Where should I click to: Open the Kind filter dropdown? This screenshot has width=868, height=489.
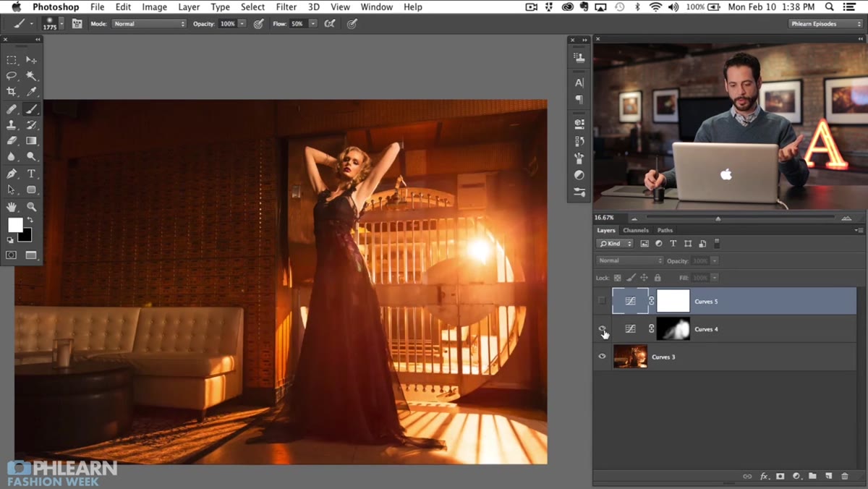tap(615, 244)
